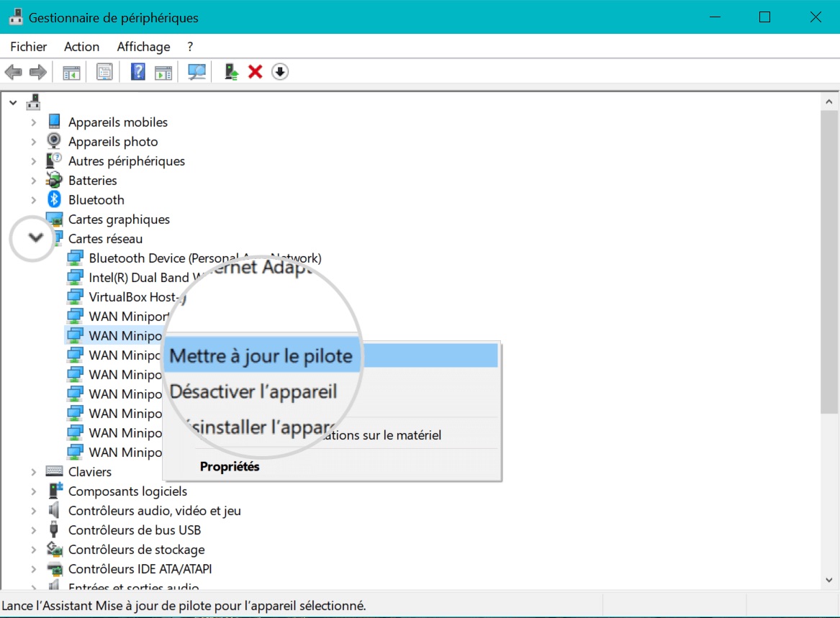
Task: Select the Contrôleurs IDE ATA/ATAPI label
Action: (140, 569)
